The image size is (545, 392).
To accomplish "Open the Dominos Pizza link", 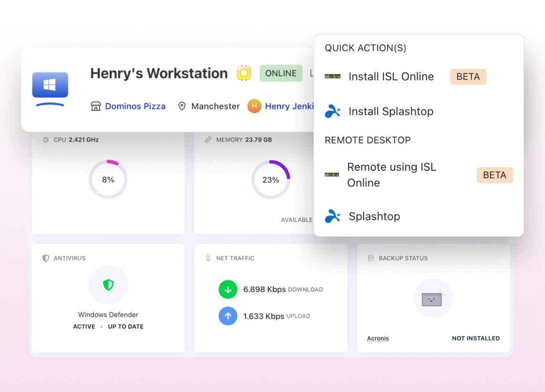I will 135,106.
